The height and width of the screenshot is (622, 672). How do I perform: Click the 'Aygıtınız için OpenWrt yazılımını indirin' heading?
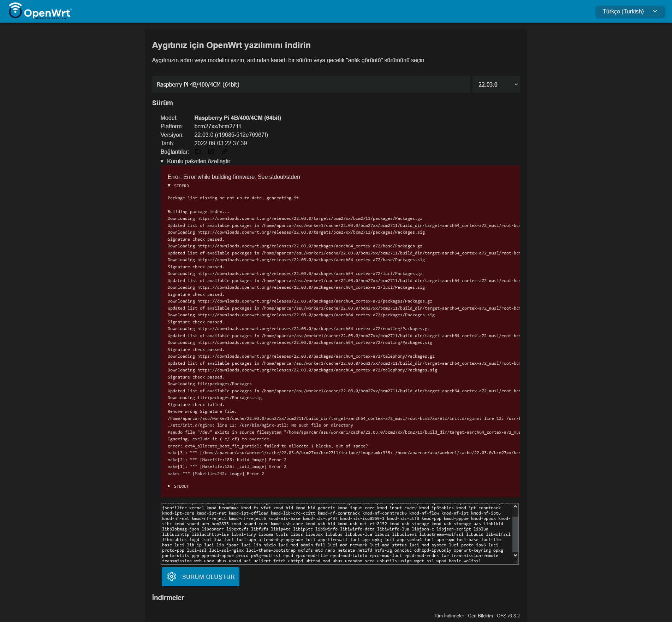(231, 45)
